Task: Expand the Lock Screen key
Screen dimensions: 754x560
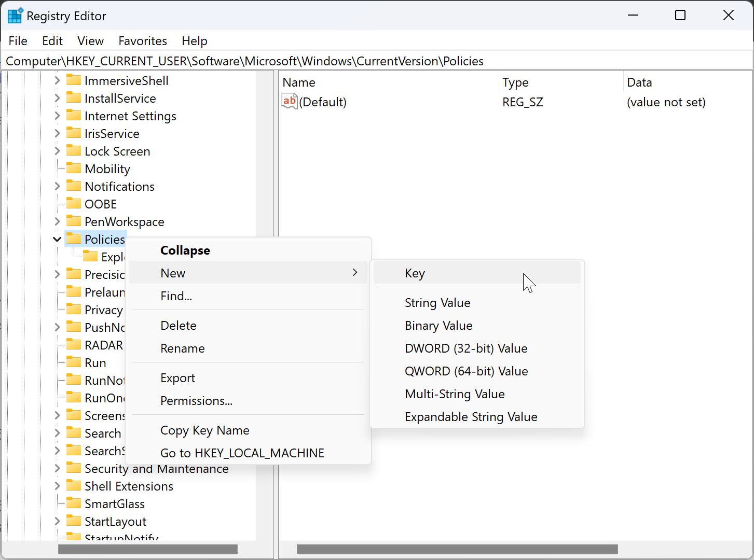Action: pos(57,151)
